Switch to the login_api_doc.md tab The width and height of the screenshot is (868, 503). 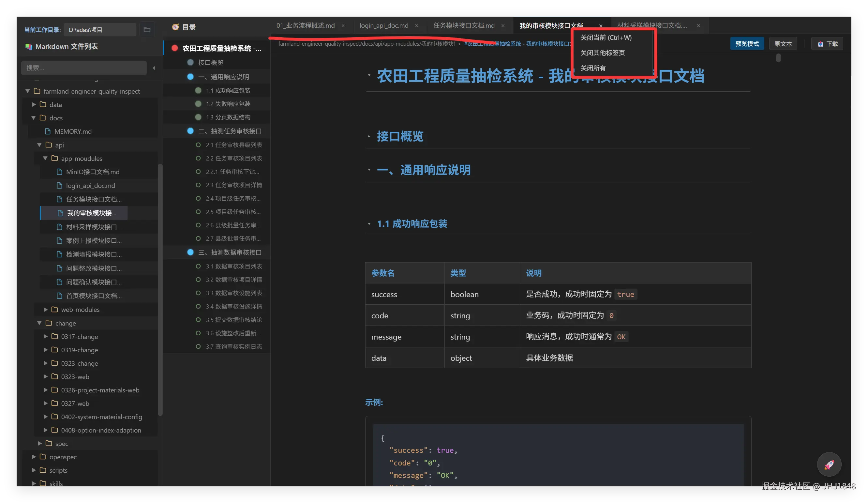384,25
